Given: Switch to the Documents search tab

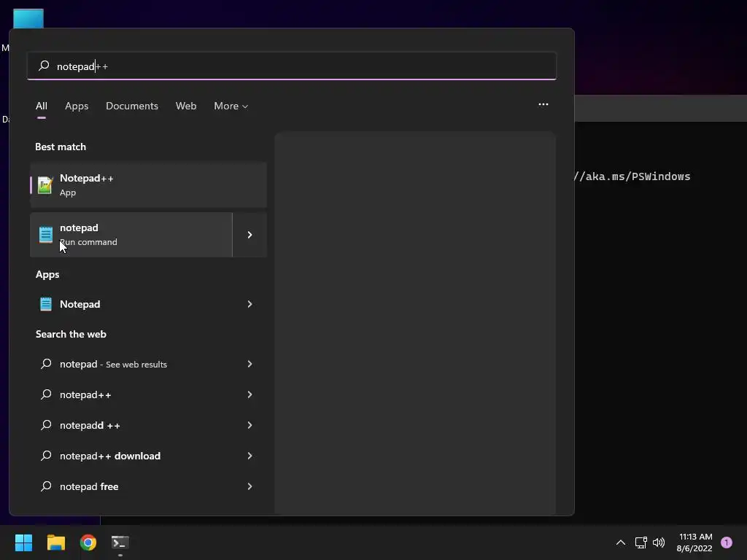Looking at the screenshot, I should pyautogui.click(x=132, y=106).
